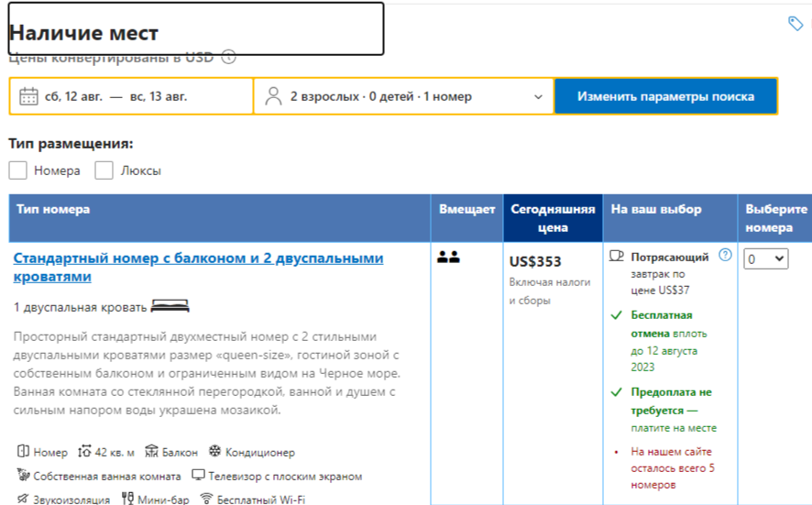Click the double bed icon
The image size is (812, 505).
pyautogui.click(x=170, y=306)
